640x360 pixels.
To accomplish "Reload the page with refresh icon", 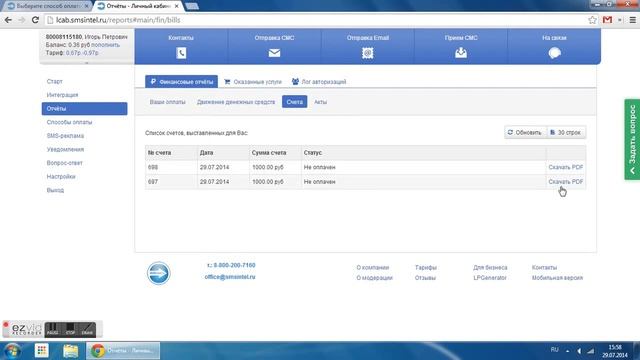I will (35, 20).
